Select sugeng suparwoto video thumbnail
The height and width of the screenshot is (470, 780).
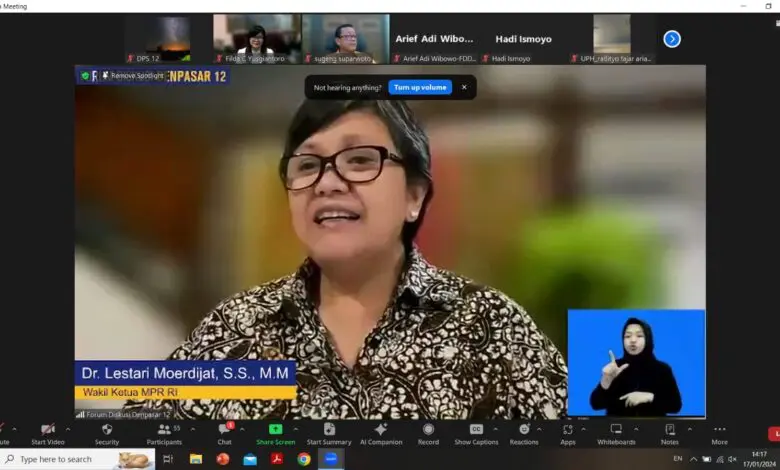tap(346, 39)
